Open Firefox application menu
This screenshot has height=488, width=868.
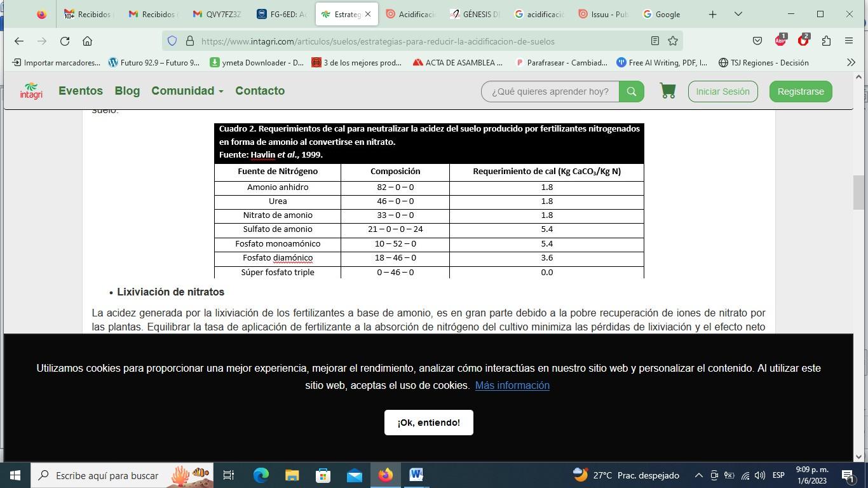[x=849, y=41]
